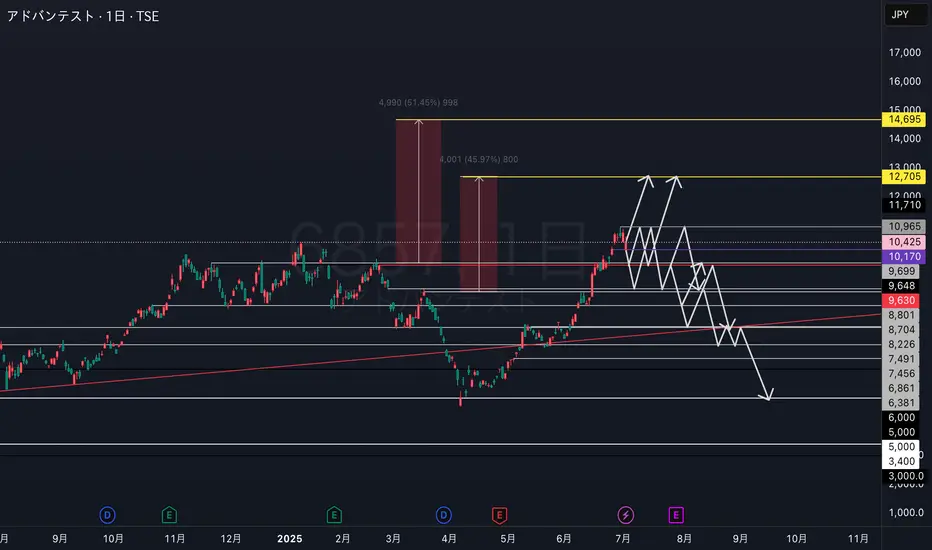Select the 6,381 price label

[901, 403]
